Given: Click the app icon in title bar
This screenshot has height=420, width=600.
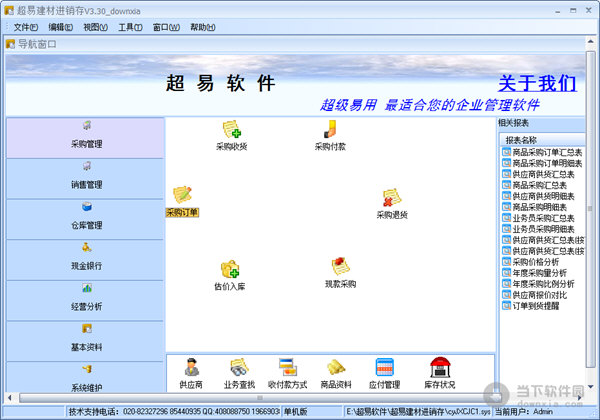Looking at the screenshot, I should (x=9, y=11).
